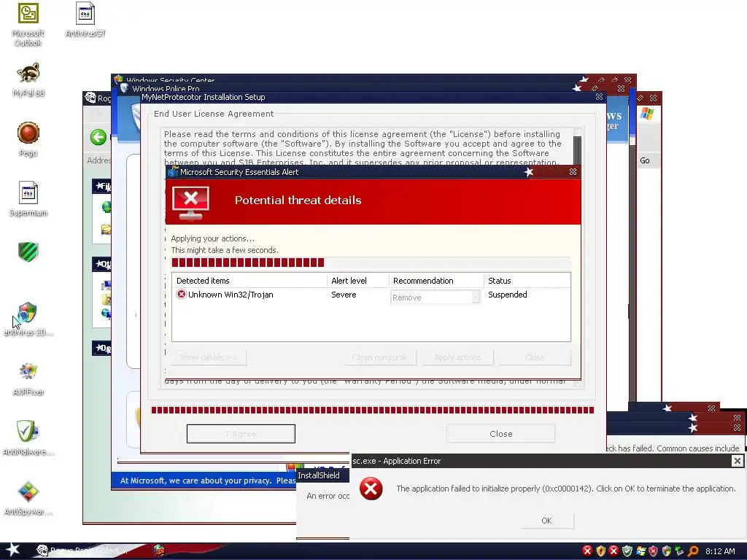747x560 pixels.
Task: Click the Applying your actions progress bar
Action: (x=371, y=262)
